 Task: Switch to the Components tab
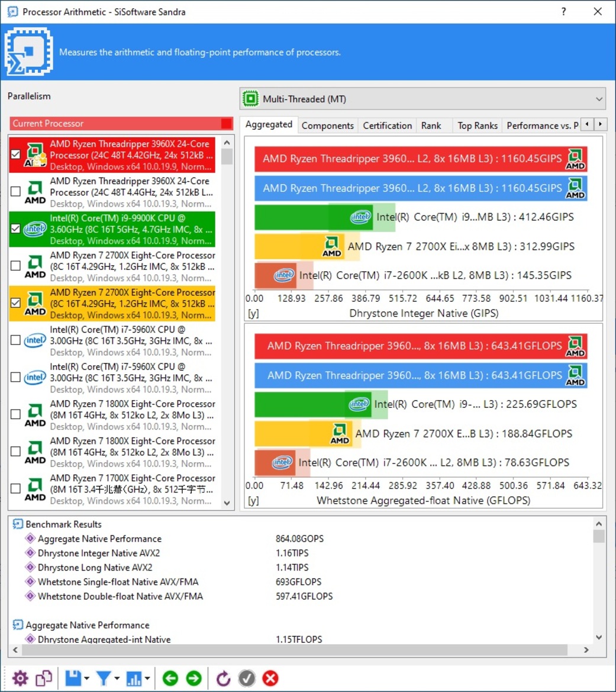click(327, 125)
